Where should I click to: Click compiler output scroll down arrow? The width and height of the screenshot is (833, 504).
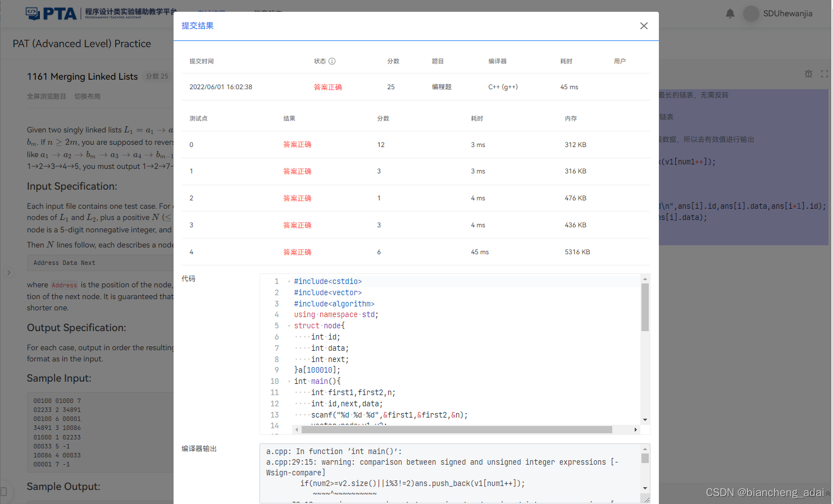coord(645,488)
